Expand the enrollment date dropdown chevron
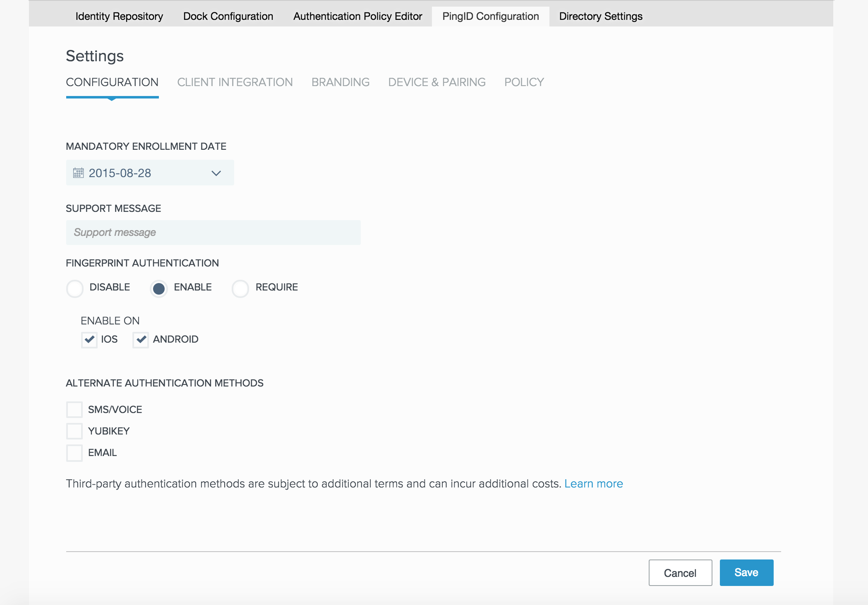868x605 pixels. pos(216,173)
